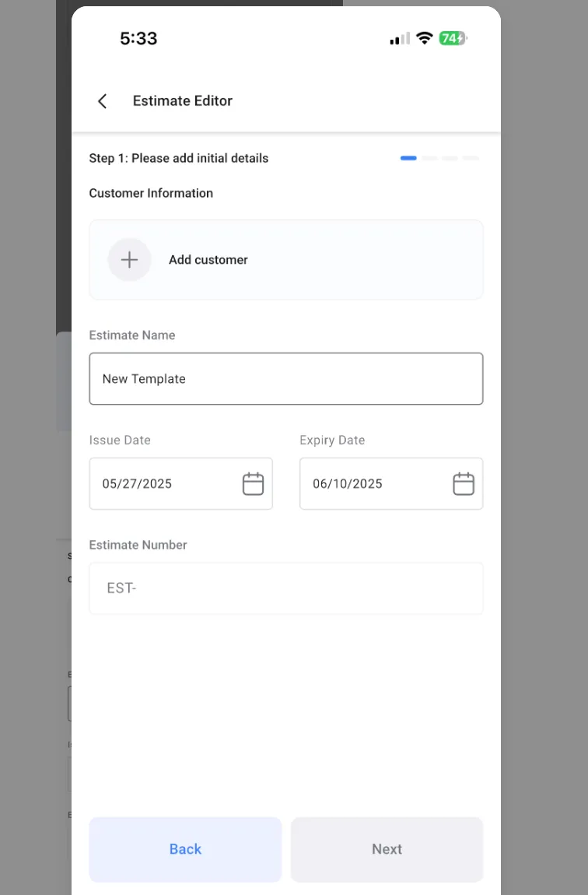
Task: Select the Expiry Date value 06/10/2025
Action: click(x=348, y=484)
